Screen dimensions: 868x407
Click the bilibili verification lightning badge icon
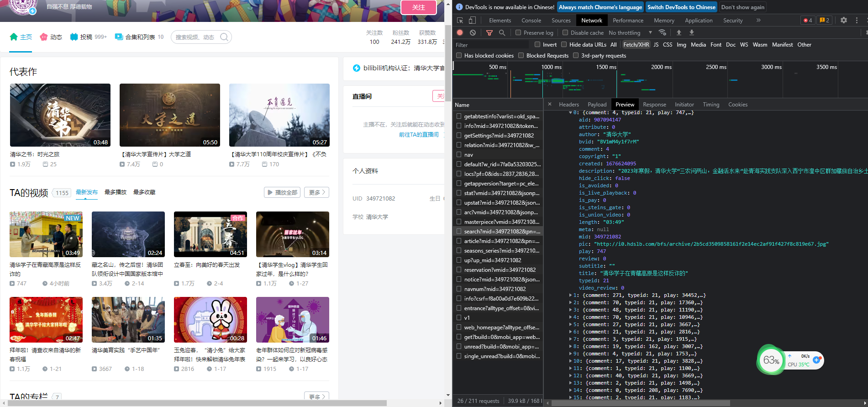tap(357, 68)
